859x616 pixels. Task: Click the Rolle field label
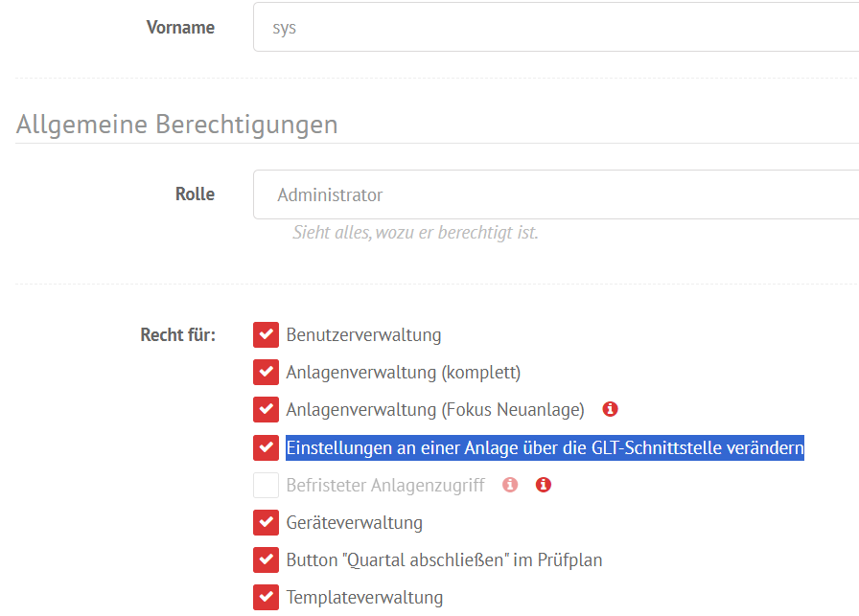[195, 194]
